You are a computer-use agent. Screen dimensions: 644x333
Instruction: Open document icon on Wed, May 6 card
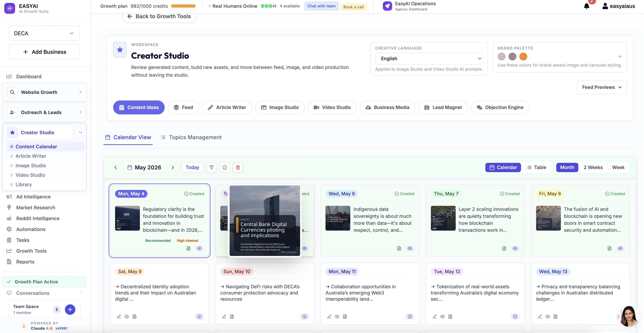click(x=399, y=248)
